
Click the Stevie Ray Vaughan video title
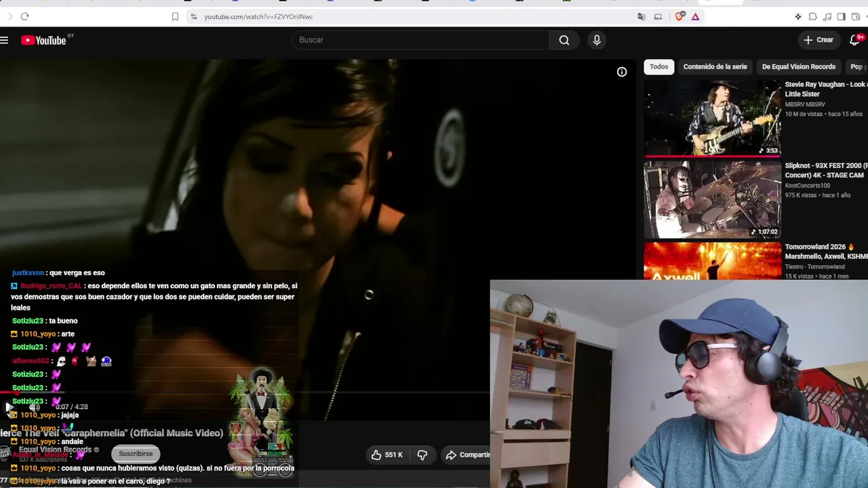pyautogui.click(x=826, y=89)
